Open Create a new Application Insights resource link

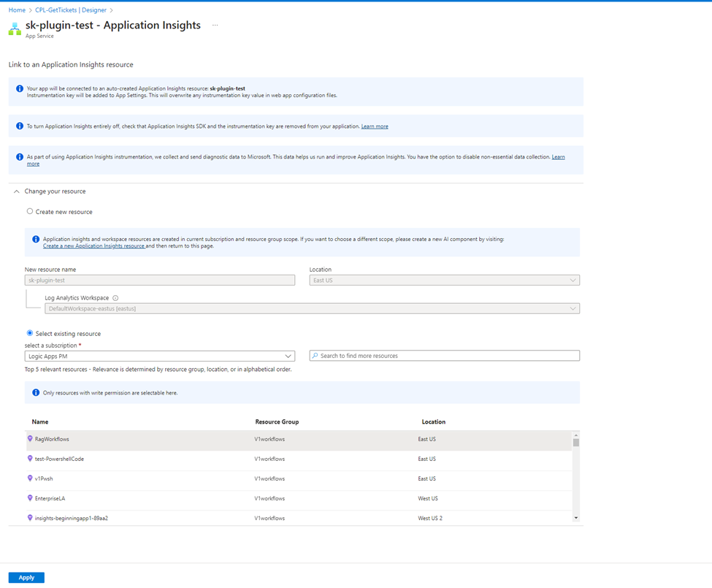click(93, 246)
